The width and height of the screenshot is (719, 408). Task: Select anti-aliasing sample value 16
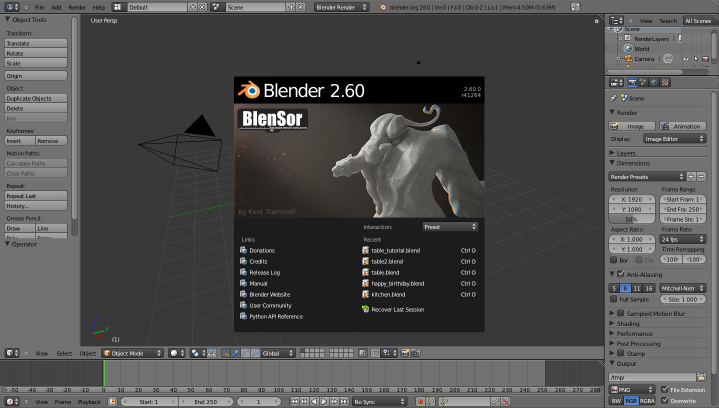[648, 288]
